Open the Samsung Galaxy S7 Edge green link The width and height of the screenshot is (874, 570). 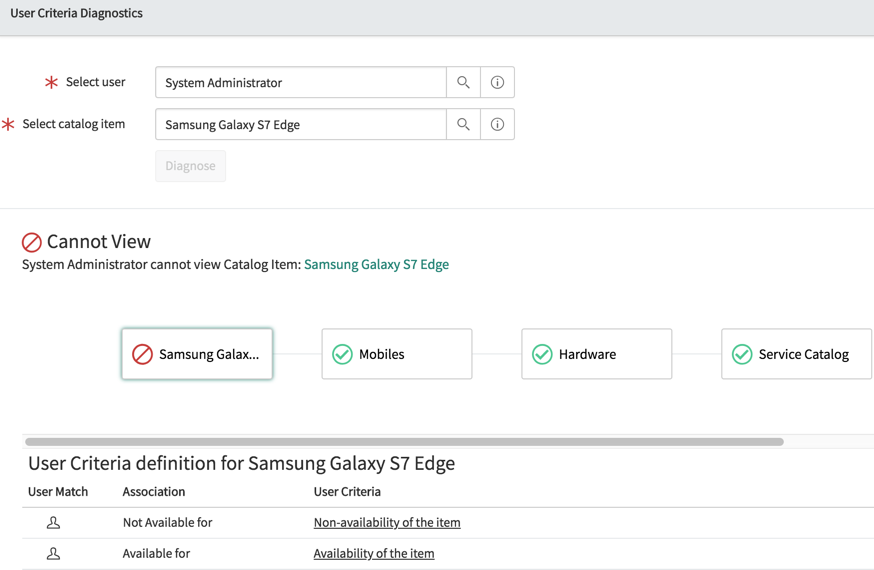pos(376,265)
